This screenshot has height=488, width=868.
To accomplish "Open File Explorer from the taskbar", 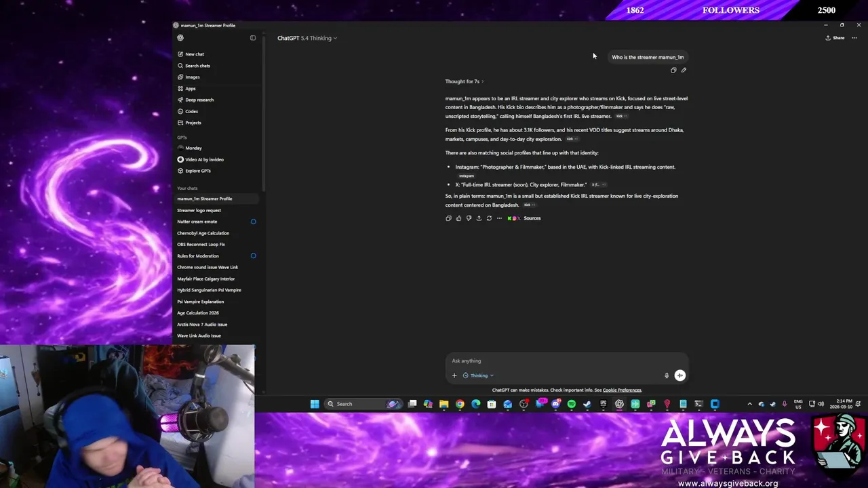I will (x=443, y=404).
